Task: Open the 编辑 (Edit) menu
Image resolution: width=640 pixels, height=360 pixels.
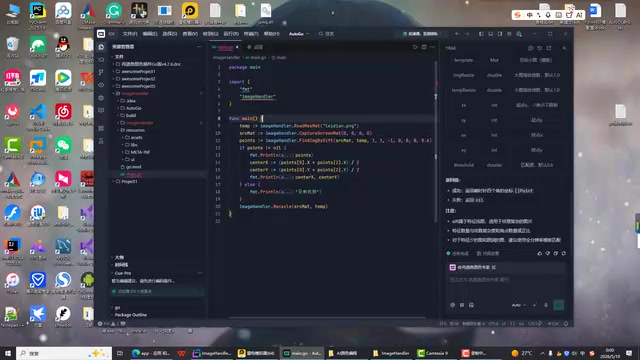Action: (150, 34)
